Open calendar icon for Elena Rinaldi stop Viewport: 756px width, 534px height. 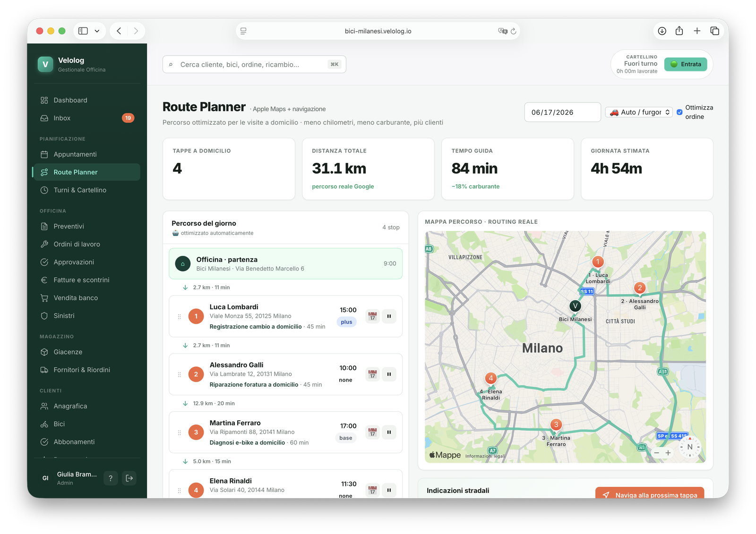pos(373,490)
